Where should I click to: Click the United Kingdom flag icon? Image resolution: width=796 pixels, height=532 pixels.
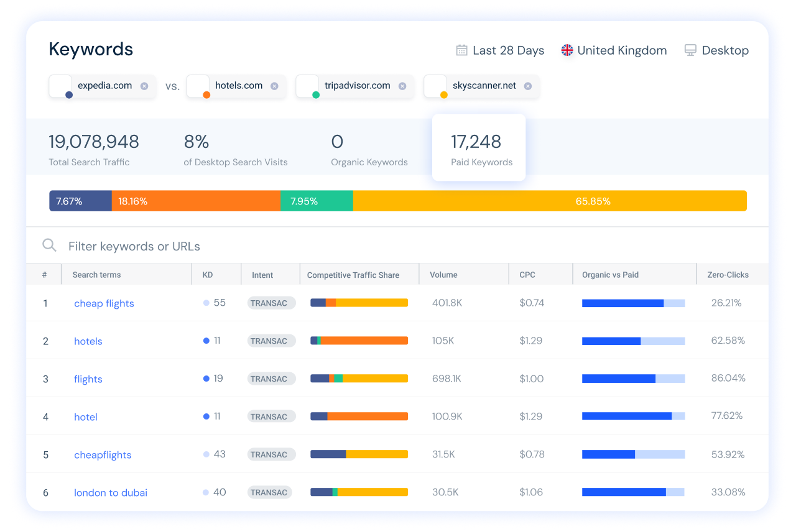(x=567, y=50)
